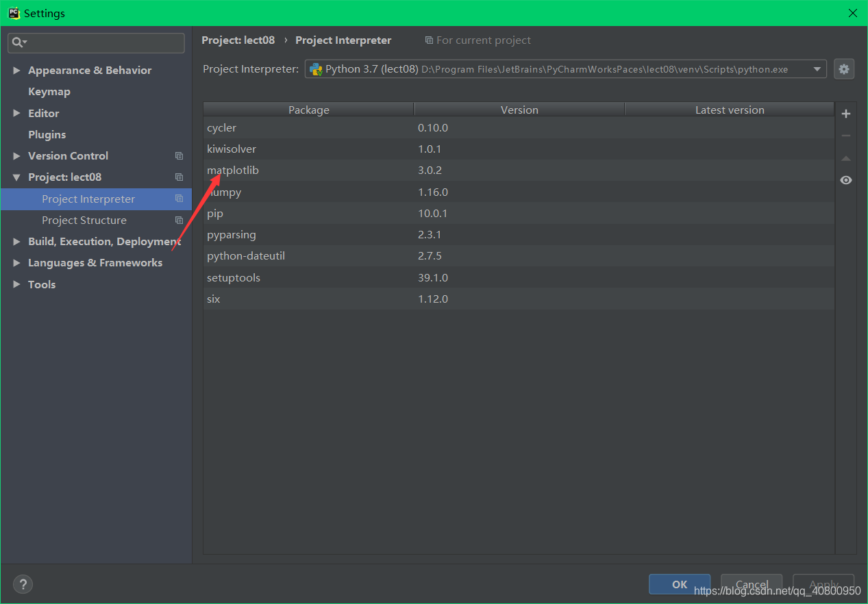Click the settings search input field

click(96, 42)
